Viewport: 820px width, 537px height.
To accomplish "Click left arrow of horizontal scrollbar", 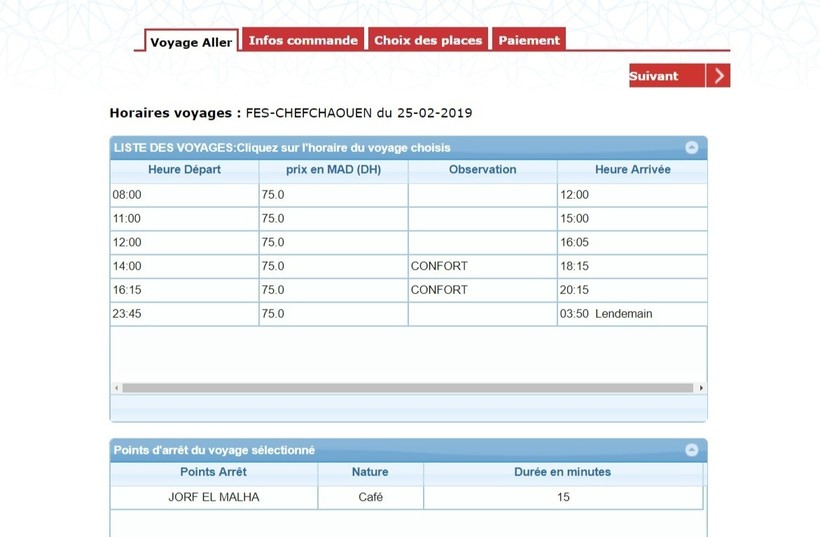I will click(116, 388).
